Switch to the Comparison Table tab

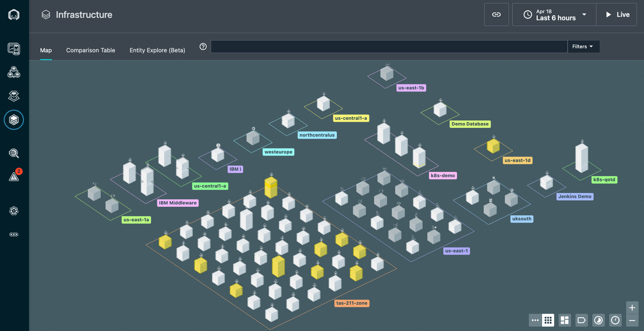pyautogui.click(x=91, y=50)
